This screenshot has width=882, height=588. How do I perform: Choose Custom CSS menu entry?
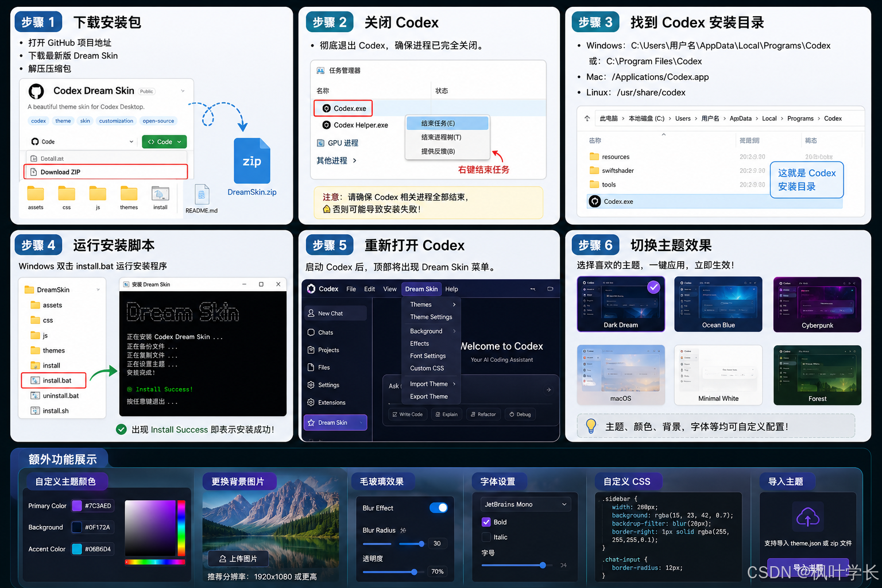click(427, 369)
